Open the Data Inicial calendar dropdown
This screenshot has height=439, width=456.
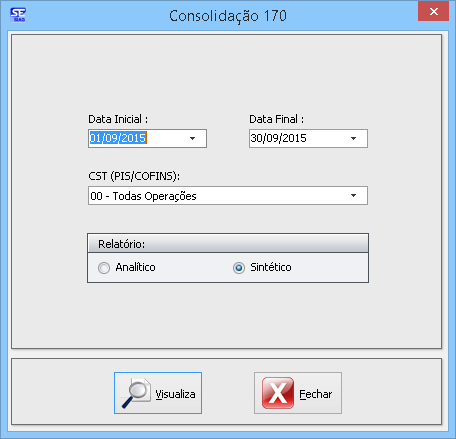(x=192, y=138)
